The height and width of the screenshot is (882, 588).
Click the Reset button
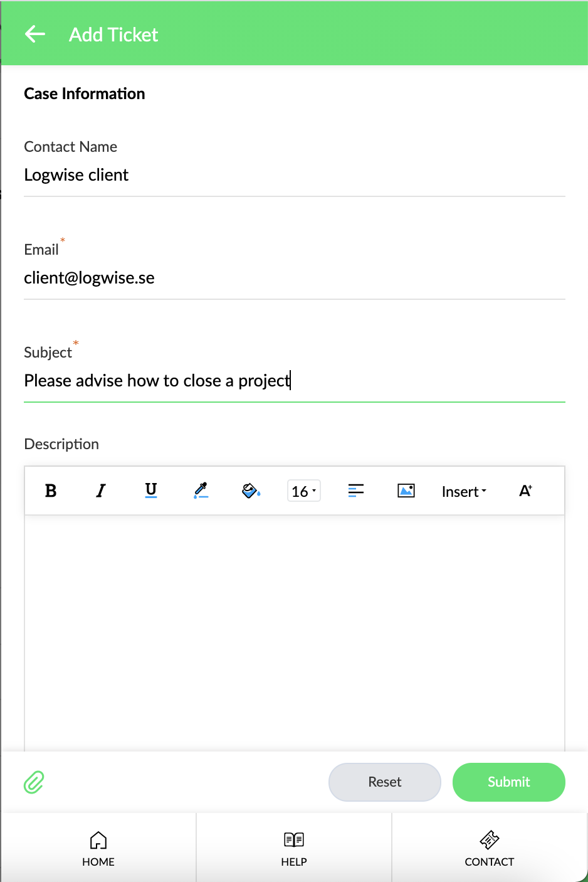(385, 782)
